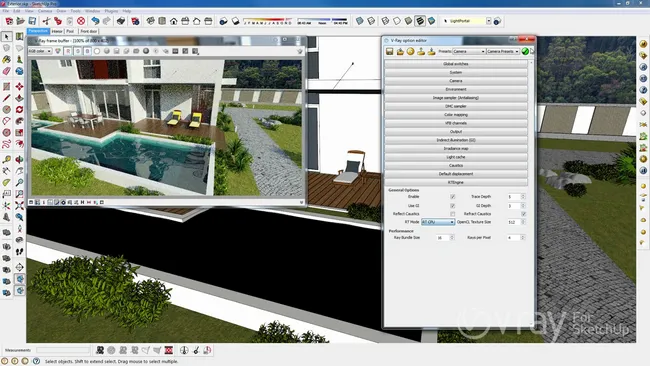
Task: Open the RT Mode dropdown
Action: click(438, 222)
